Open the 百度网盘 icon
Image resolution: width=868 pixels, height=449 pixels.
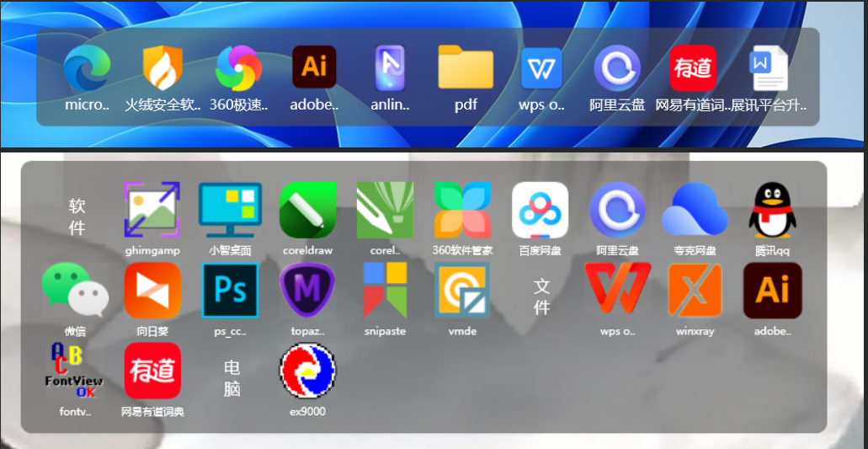pos(541,210)
